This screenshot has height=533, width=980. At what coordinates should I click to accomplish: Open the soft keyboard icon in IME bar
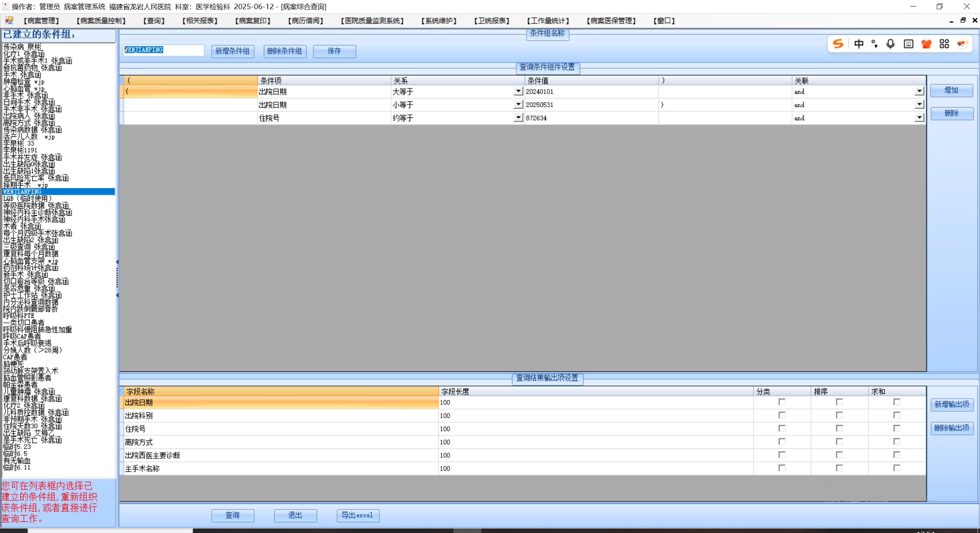[908, 44]
